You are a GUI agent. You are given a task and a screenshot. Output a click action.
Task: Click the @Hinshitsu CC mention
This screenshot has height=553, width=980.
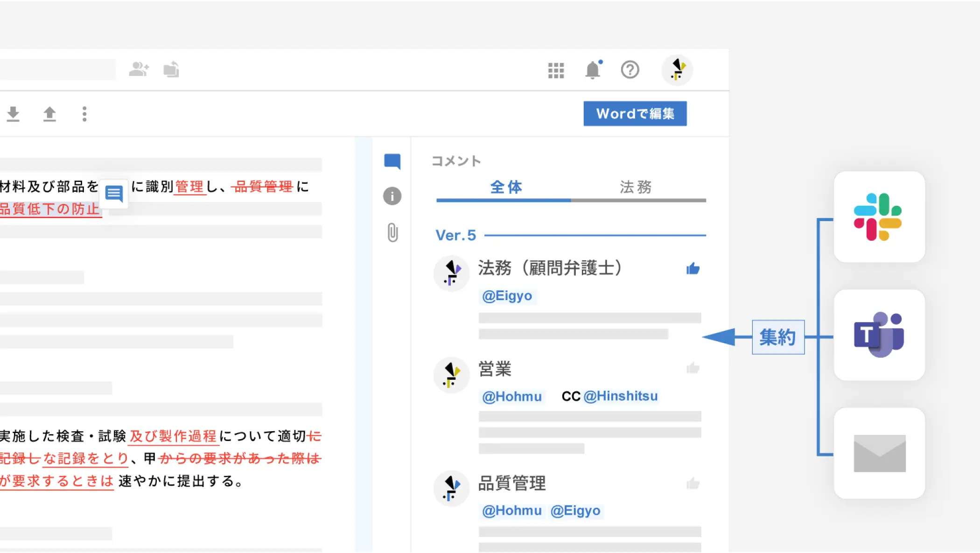pos(621,396)
